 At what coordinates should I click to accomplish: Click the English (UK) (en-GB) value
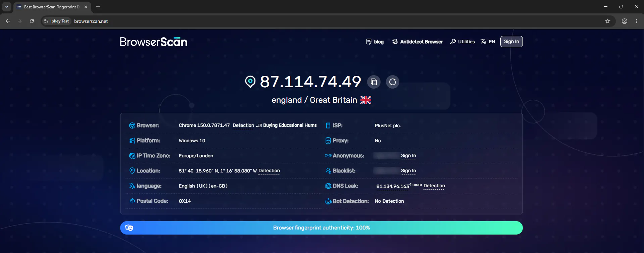pos(203,186)
